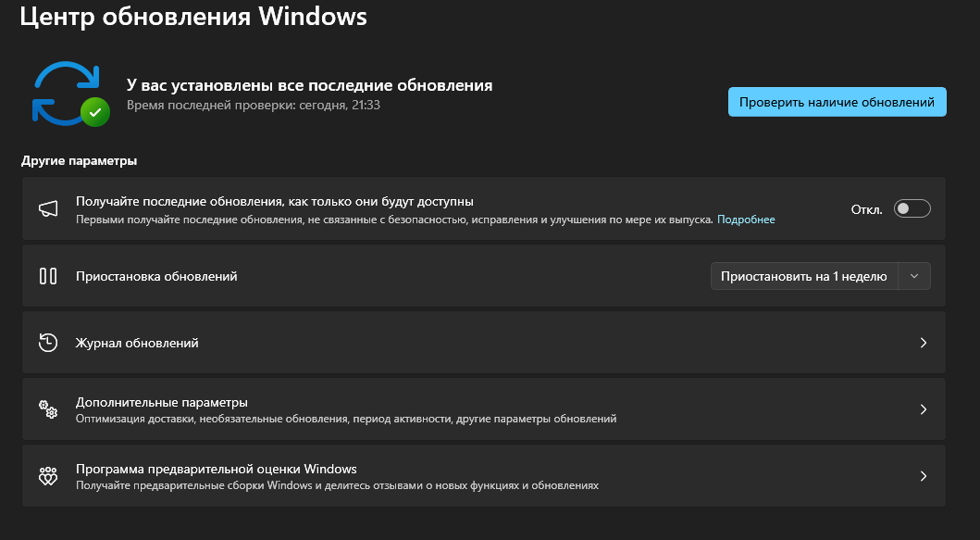Click the У вас установлены все последние обновления heading
The width and height of the screenshot is (980, 540).
(309, 85)
